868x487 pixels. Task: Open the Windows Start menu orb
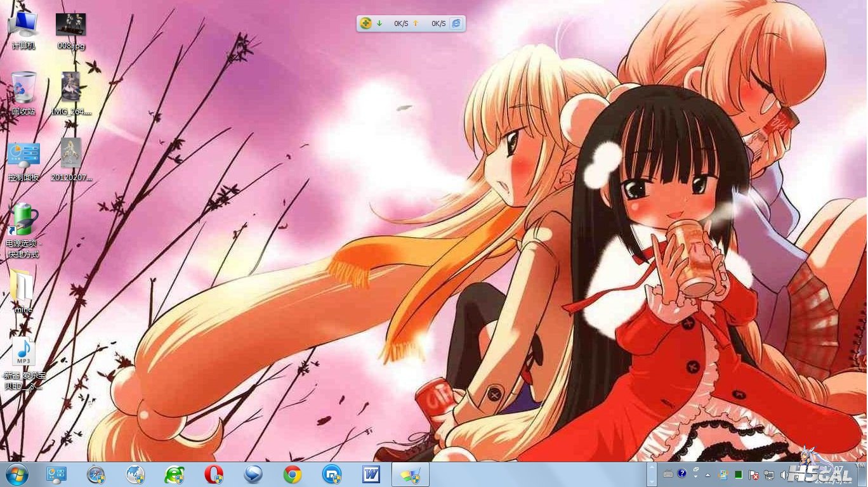click(x=17, y=474)
